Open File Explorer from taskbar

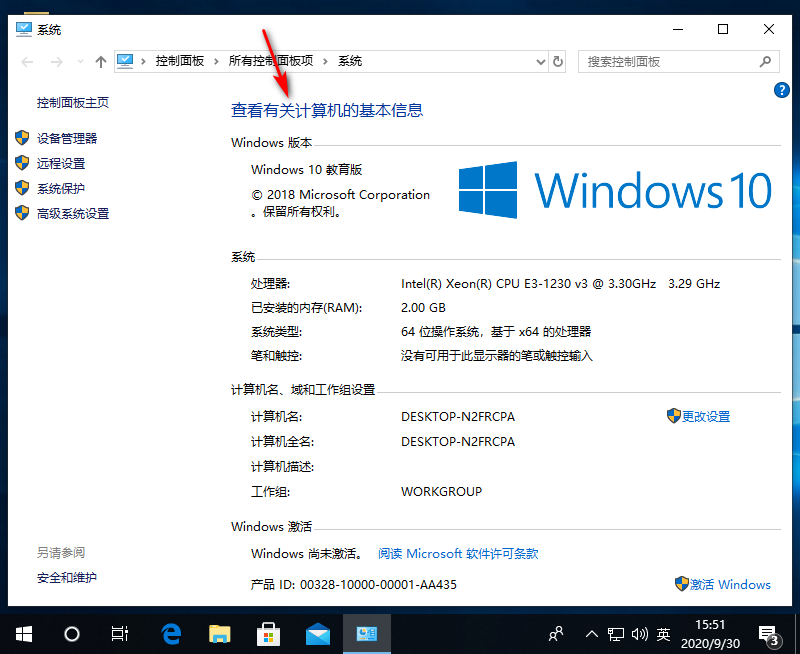(x=220, y=633)
